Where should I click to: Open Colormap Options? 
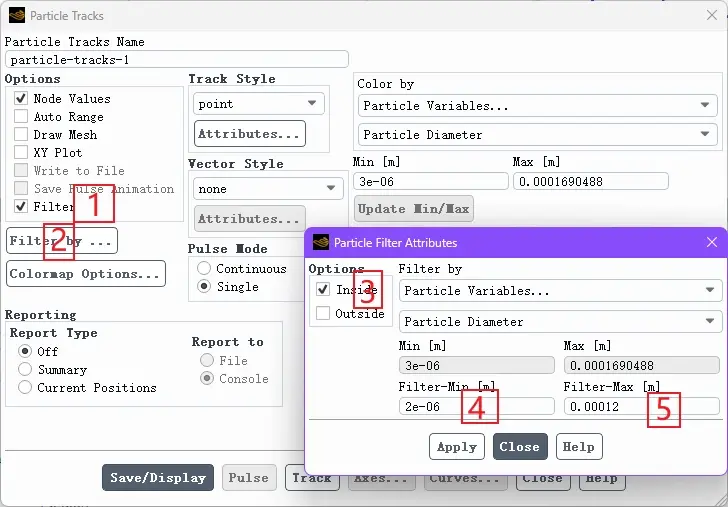pos(86,273)
